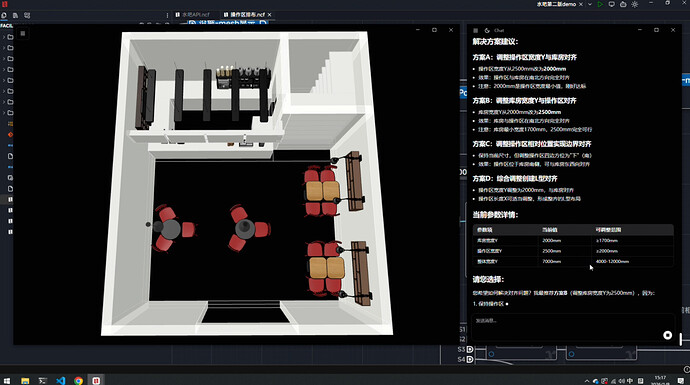690x385 pixels.
Task: Close the active .ncf tab with its X
Action: point(270,15)
